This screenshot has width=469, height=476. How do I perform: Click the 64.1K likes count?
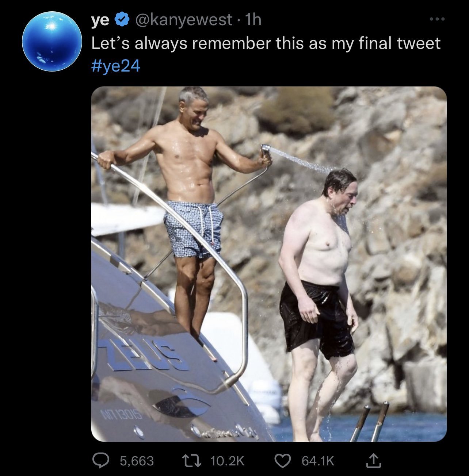[318, 461]
